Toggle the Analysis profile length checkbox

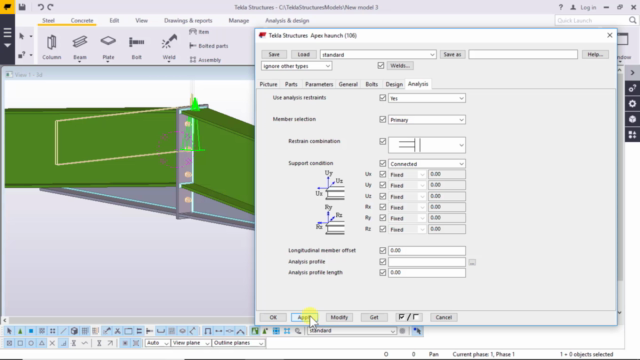click(x=382, y=272)
